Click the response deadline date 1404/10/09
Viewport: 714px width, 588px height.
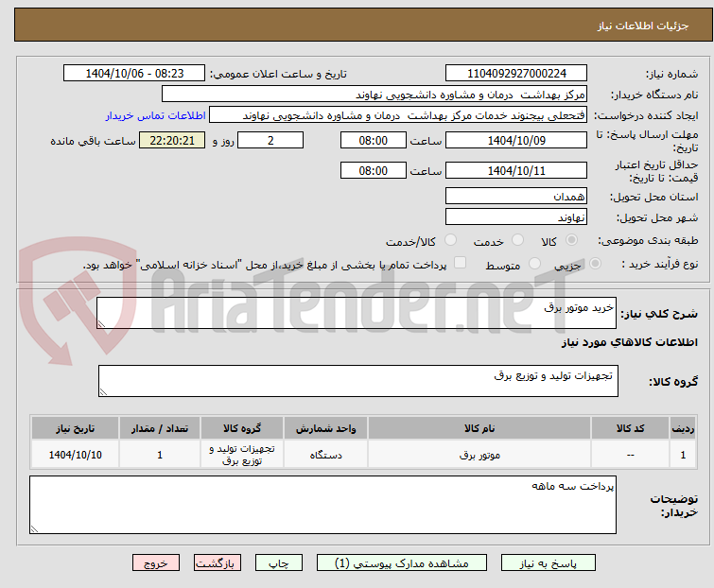click(516, 140)
